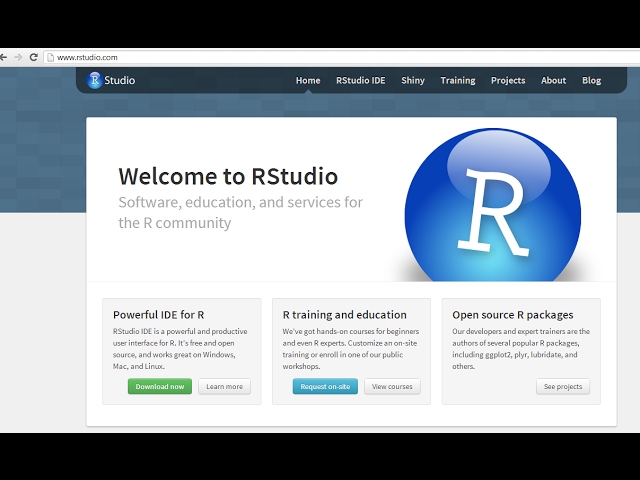Click the paragraph starting 'RStudio IDE is a powerful'
640x480 pixels.
[x=180, y=349]
